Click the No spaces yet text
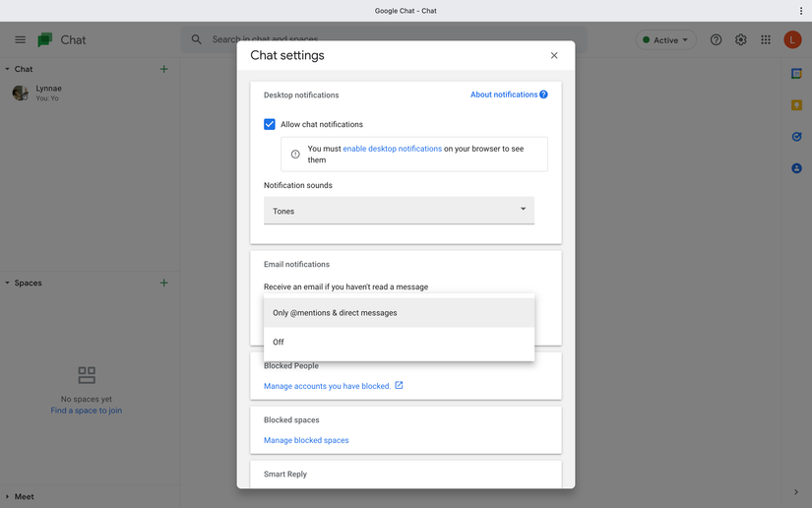This screenshot has width=812, height=508. click(87, 400)
